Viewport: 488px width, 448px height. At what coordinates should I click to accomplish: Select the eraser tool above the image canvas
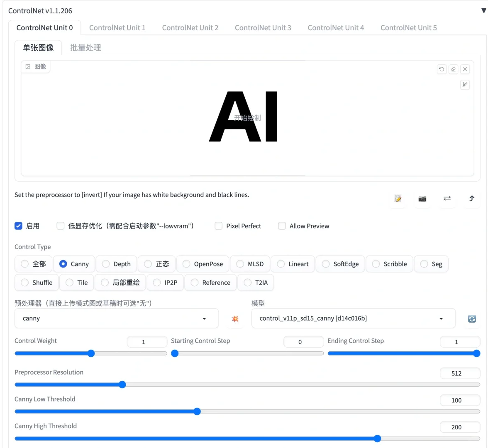pos(453,69)
